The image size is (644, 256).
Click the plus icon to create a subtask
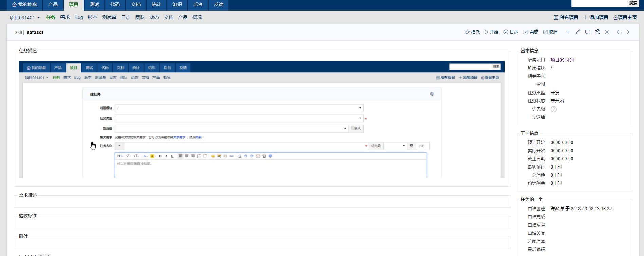tap(568, 32)
